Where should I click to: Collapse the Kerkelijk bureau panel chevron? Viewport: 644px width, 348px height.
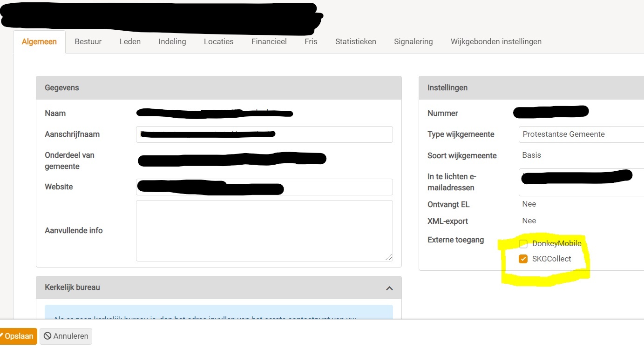tap(389, 288)
